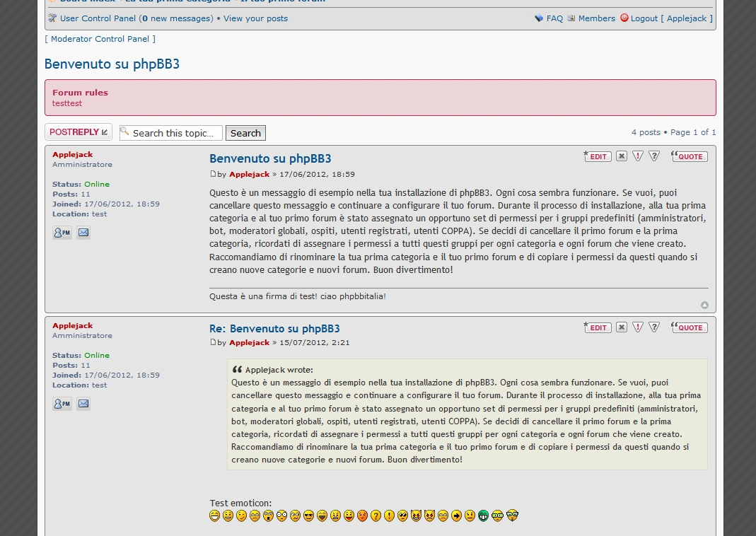Click 'Applejack wrote:' quote header
Viewport: 756px width, 536px height.
[x=279, y=370]
